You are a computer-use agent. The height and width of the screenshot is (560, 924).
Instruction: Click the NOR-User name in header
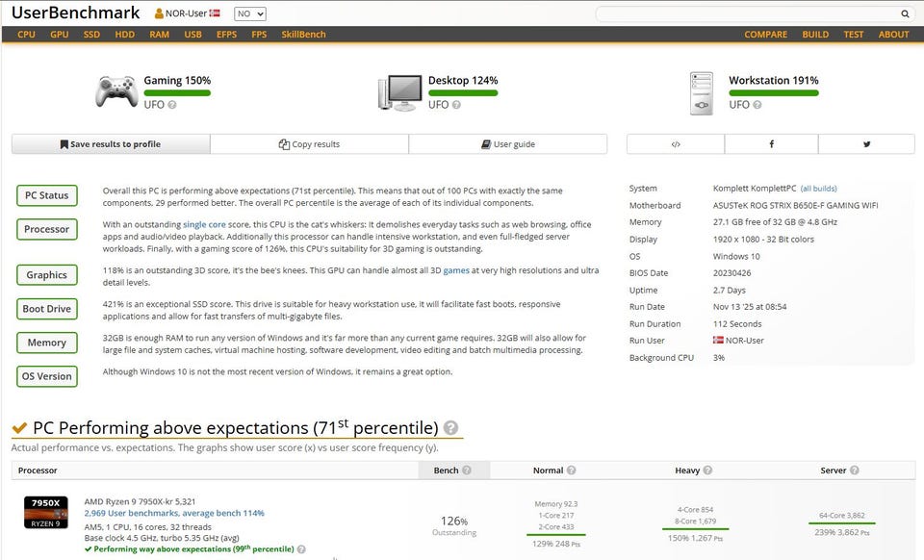186,13
